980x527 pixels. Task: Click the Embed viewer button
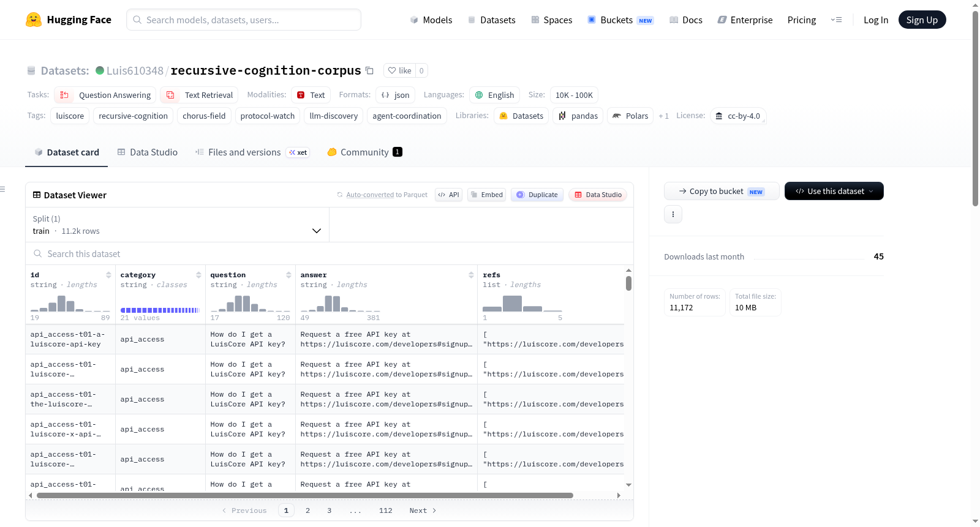pyautogui.click(x=486, y=195)
